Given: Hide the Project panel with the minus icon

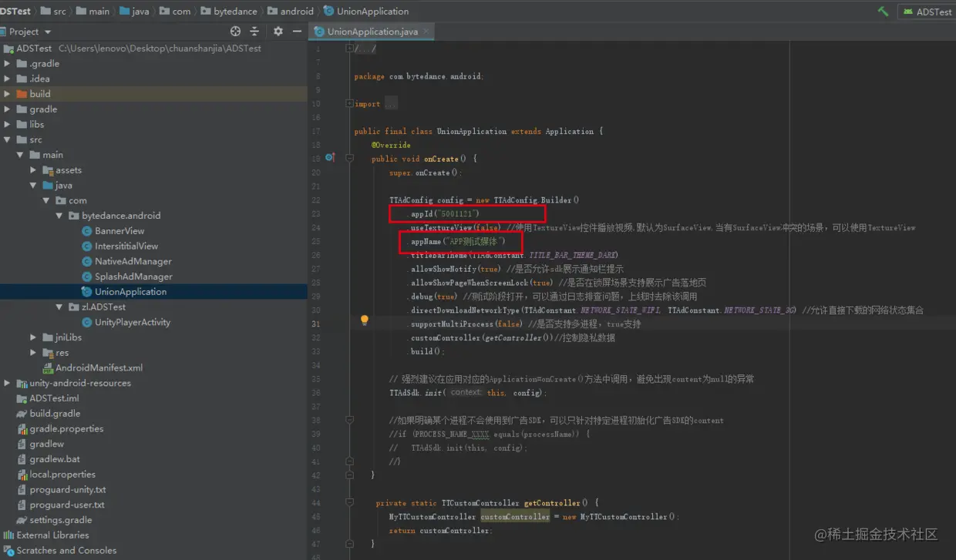Looking at the screenshot, I should coord(297,32).
